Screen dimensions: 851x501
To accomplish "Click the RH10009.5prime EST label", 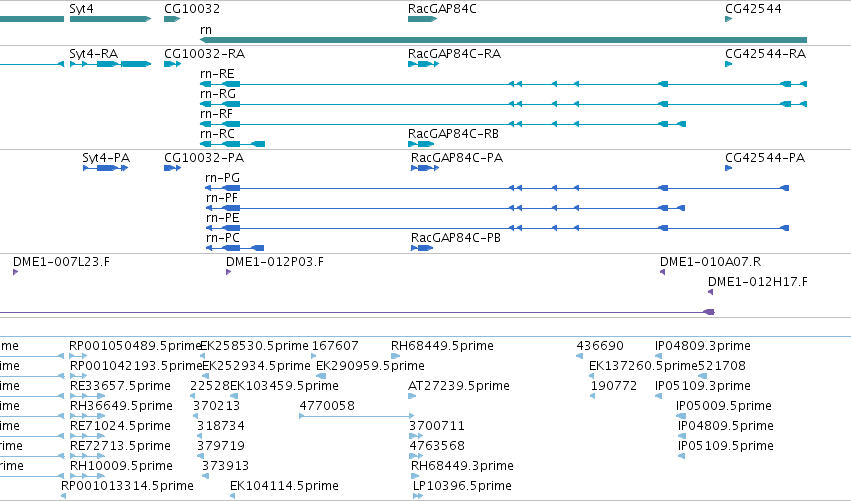I will 122,467.
